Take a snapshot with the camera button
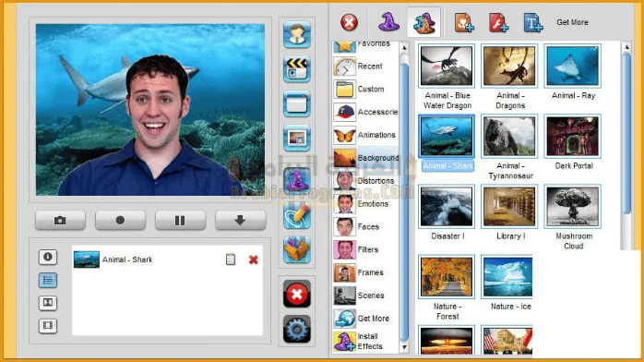The width and height of the screenshot is (644, 362). [60, 220]
